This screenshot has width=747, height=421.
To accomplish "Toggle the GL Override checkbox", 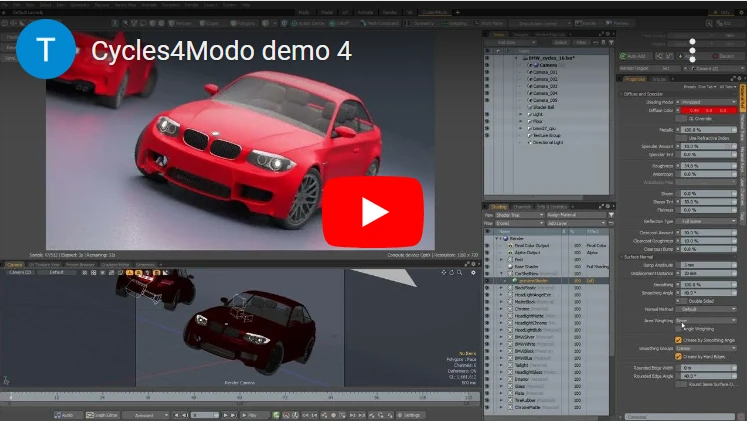I will pyautogui.click(x=683, y=119).
